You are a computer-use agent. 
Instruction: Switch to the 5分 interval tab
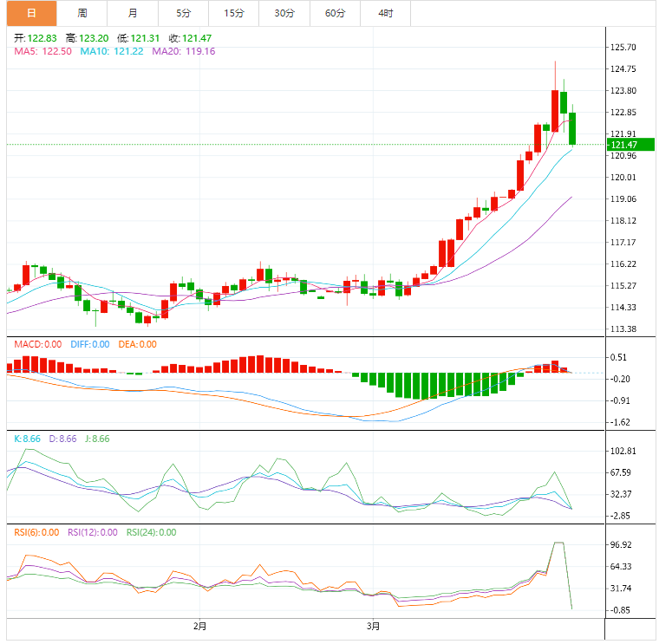[183, 13]
